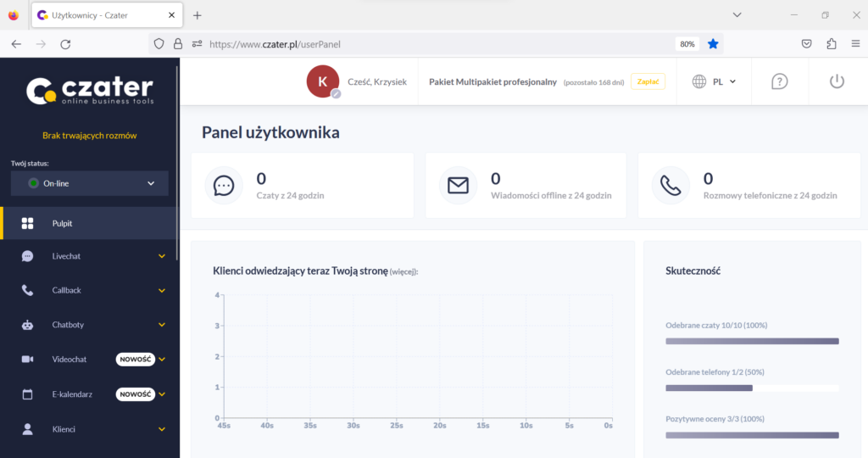Close the Użytkownicy - Czater tab
The image size is (868, 458).
click(171, 15)
